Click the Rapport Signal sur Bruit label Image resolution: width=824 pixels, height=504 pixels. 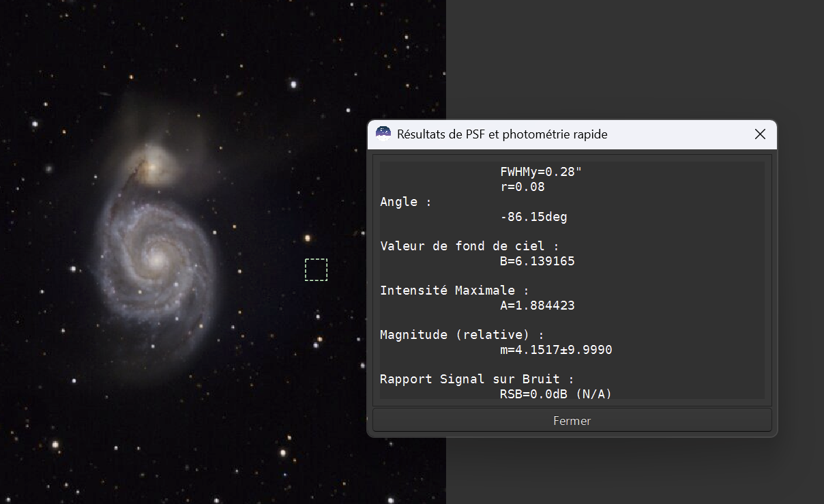477,379
